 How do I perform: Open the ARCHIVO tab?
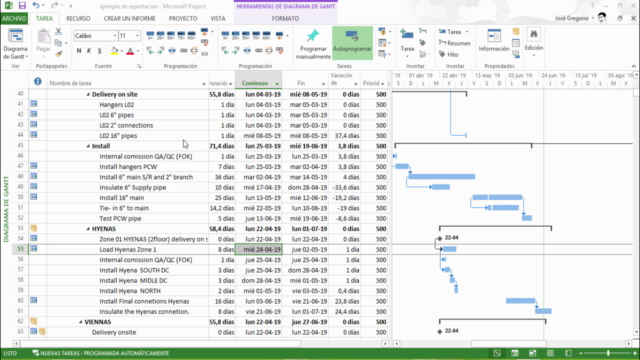click(x=14, y=18)
